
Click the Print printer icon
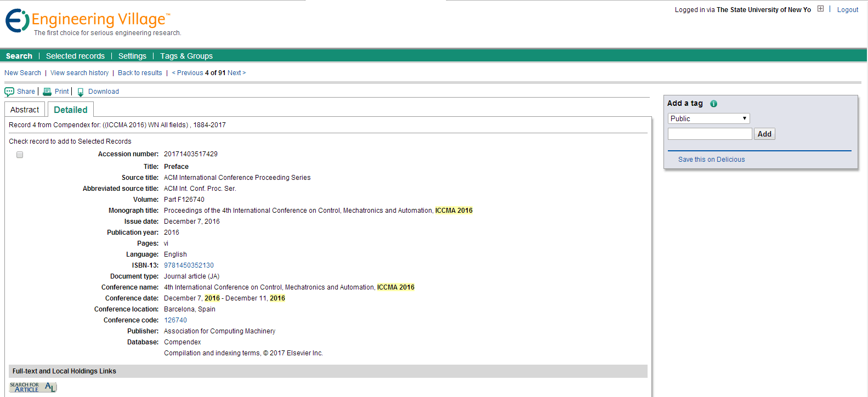[47, 92]
